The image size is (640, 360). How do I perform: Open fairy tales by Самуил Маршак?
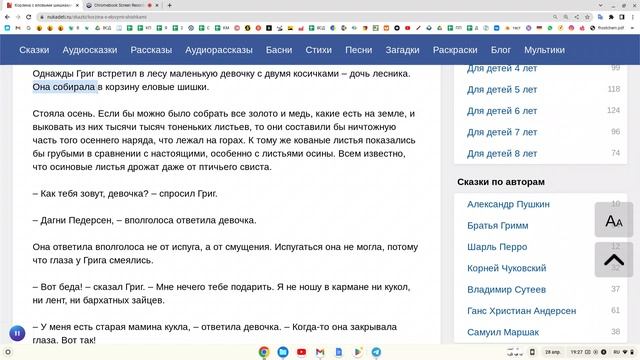click(503, 332)
